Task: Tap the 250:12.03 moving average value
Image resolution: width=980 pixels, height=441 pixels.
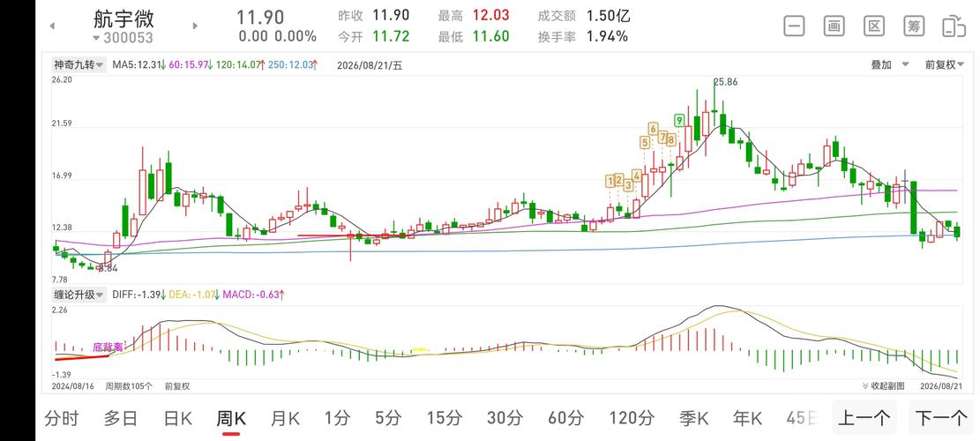Action: coord(293,65)
